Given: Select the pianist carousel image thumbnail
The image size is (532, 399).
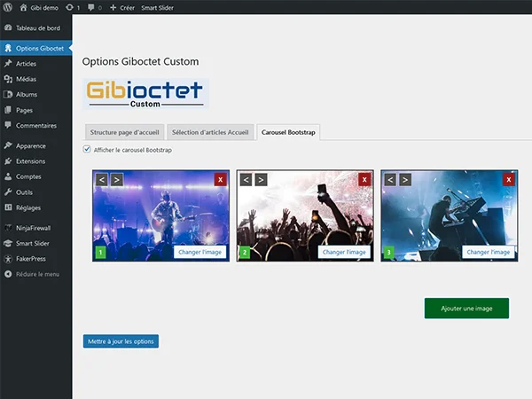Looking at the screenshot, I should click(450, 215).
